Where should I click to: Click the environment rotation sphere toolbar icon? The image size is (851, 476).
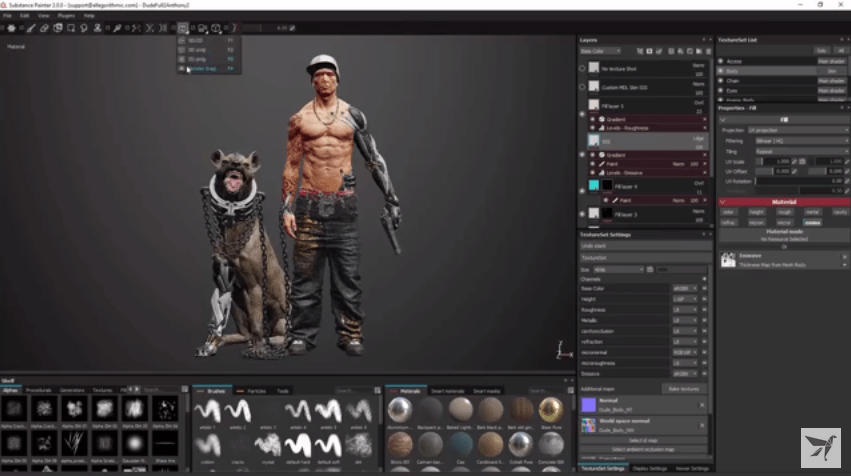tap(216, 28)
